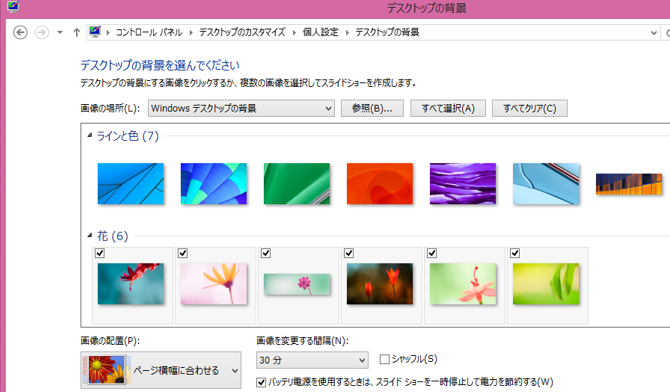
Task: Open 画像の場所 dropdown list
Action: point(241,108)
